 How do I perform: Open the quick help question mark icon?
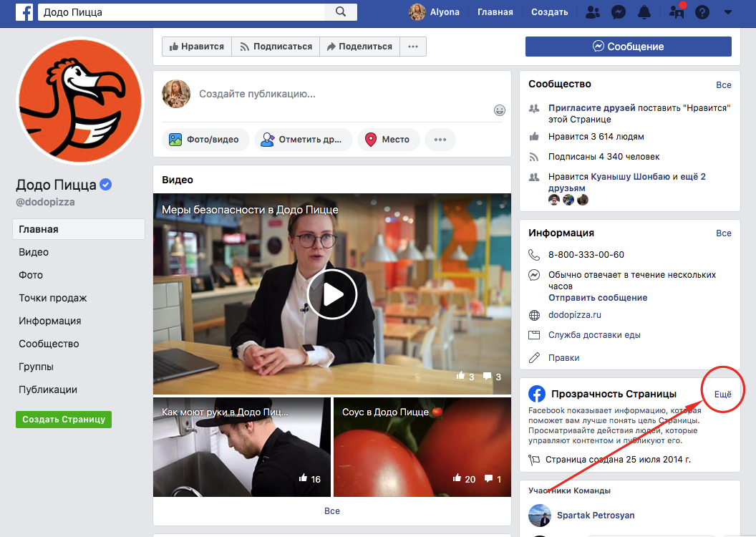[x=702, y=12]
